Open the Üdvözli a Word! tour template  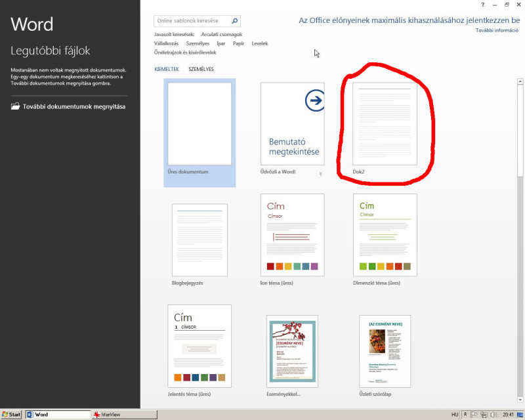point(292,129)
